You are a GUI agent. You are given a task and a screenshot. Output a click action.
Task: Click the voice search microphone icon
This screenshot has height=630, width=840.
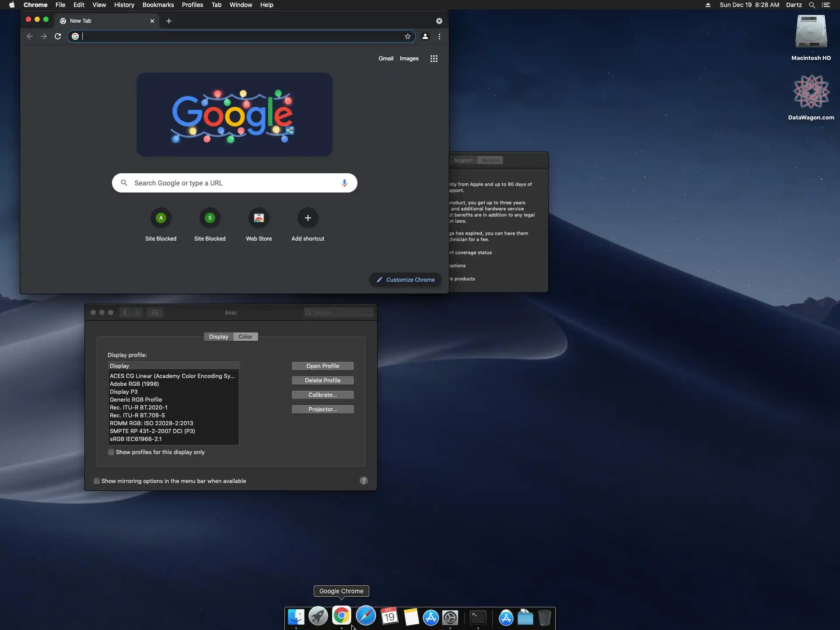344,183
